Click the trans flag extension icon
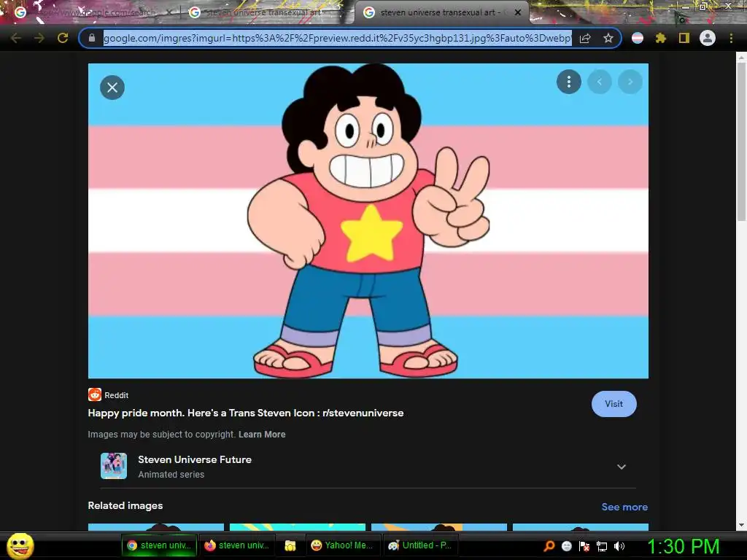The image size is (747, 560). tap(638, 38)
